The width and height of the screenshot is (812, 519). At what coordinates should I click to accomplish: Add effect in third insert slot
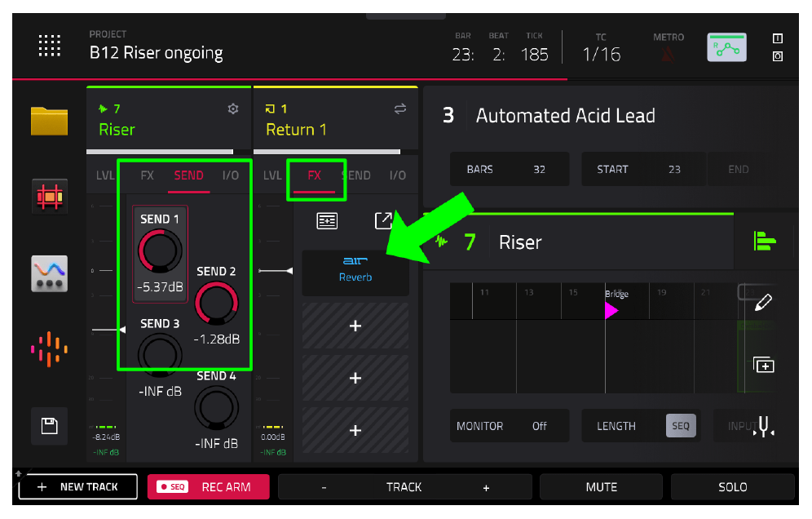pyautogui.click(x=355, y=378)
